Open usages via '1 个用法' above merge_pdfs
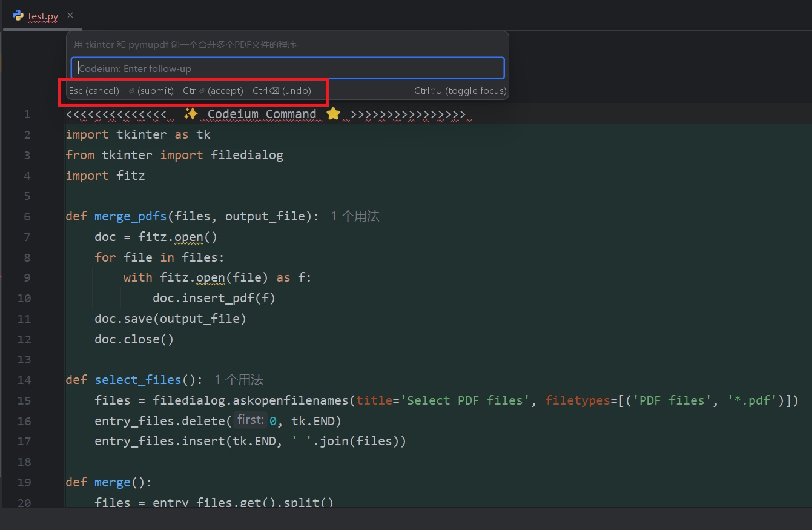The height and width of the screenshot is (530, 812). coord(355,216)
